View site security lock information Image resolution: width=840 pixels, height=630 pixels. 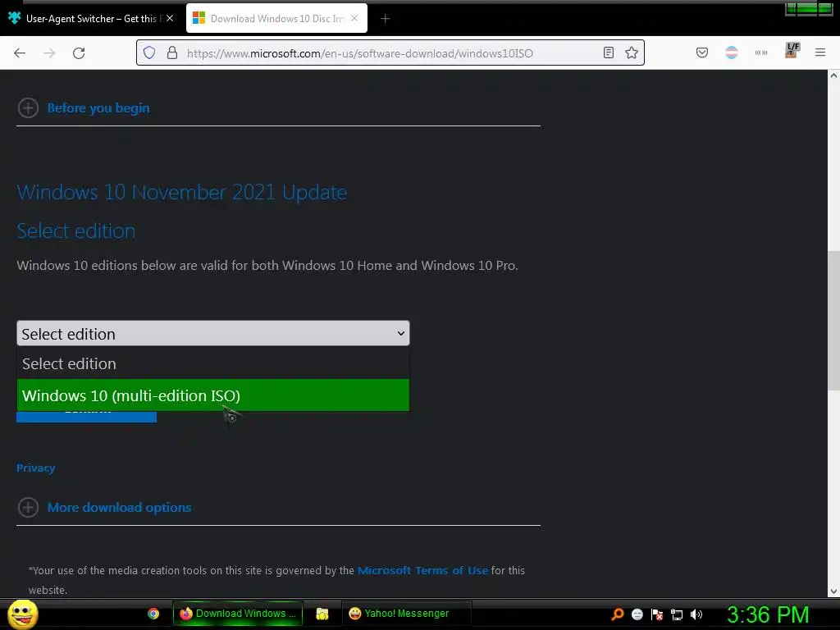[x=172, y=52]
